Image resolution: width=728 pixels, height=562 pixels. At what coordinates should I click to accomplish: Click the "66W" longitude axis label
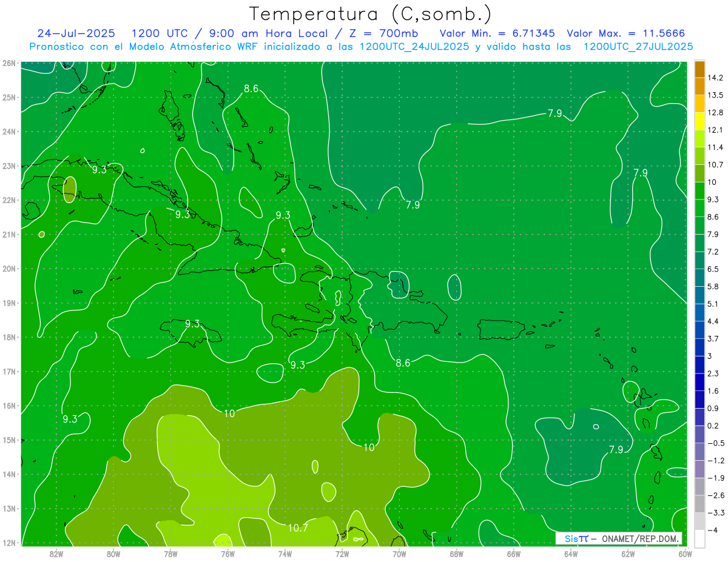tap(513, 554)
